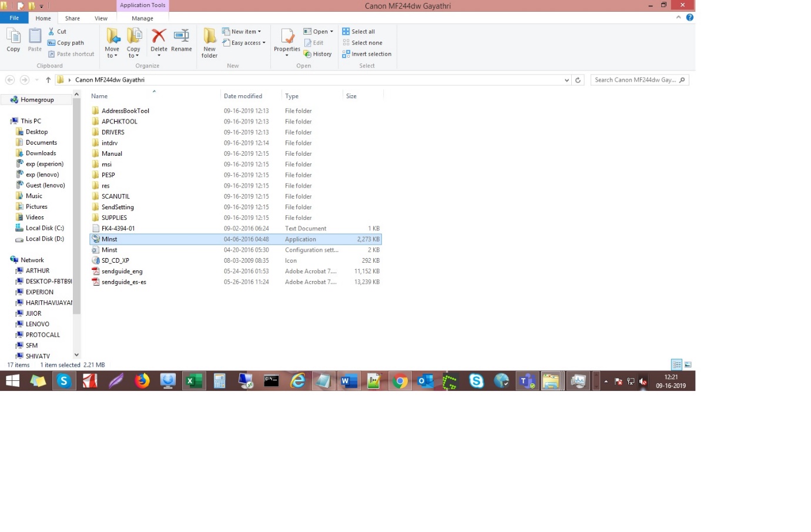811x532 pixels.
Task: Click the red Delete icon
Action: (x=159, y=36)
